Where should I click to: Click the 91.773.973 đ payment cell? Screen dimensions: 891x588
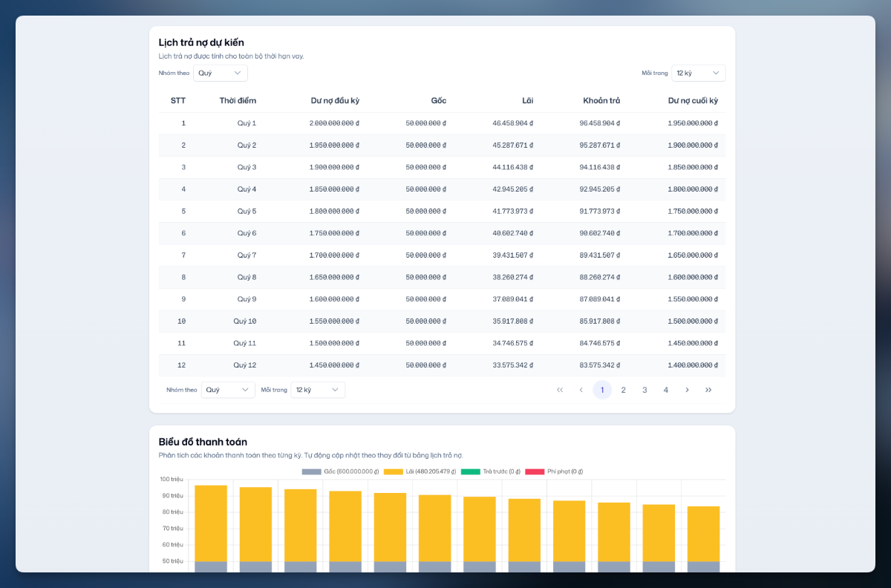tap(600, 212)
